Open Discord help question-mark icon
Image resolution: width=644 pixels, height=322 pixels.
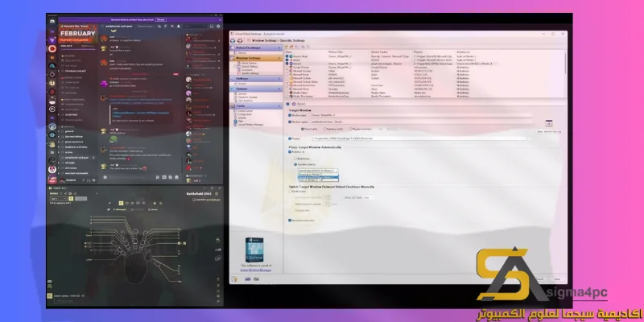pyautogui.click(x=218, y=27)
